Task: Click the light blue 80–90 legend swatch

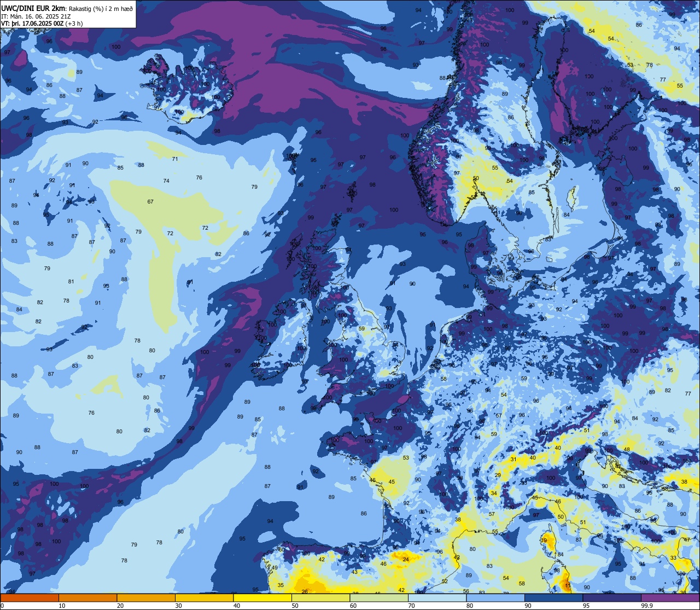Action: [495, 597]
